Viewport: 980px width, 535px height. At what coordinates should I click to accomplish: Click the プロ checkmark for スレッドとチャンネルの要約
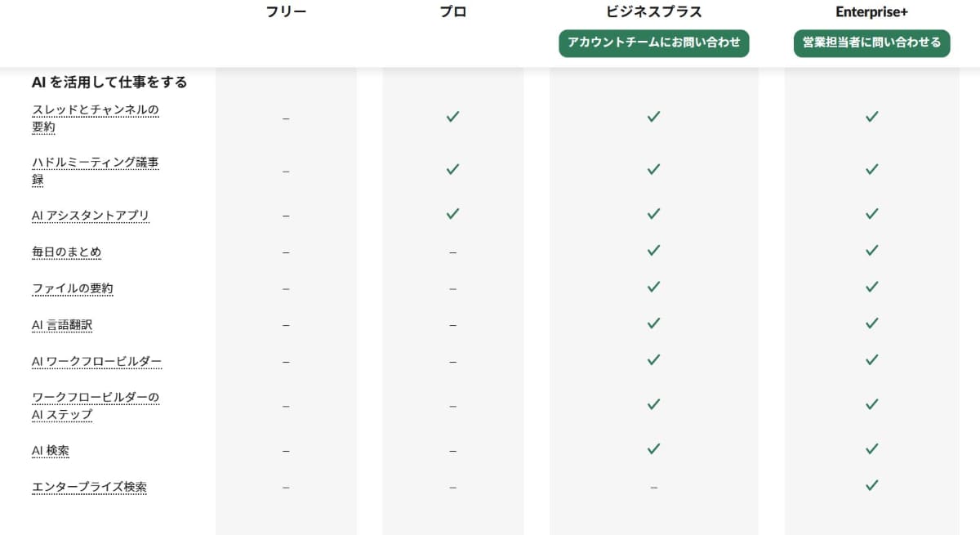tap(452, 117)
